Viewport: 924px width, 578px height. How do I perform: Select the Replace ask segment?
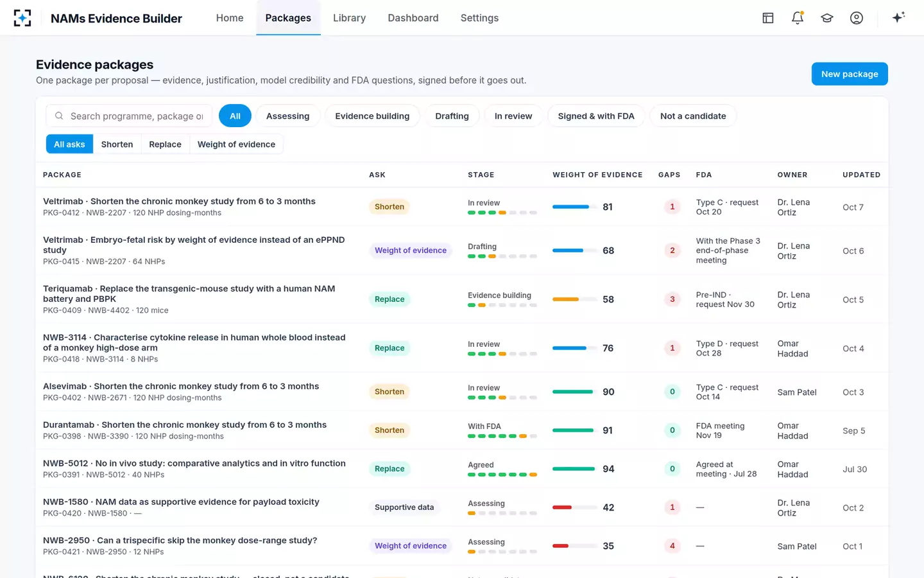point(165,144)
